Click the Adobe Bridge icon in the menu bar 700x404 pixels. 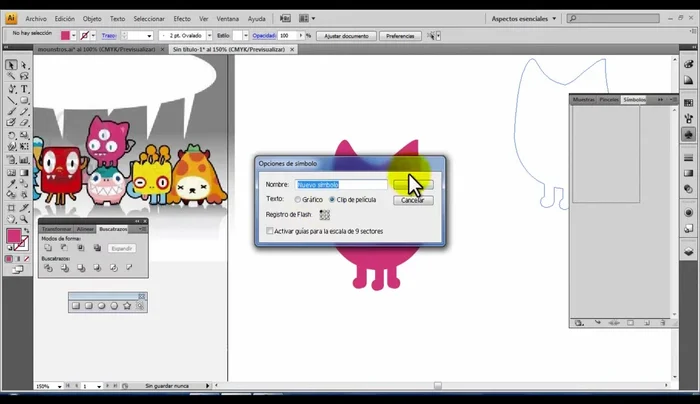coord(286,18)
